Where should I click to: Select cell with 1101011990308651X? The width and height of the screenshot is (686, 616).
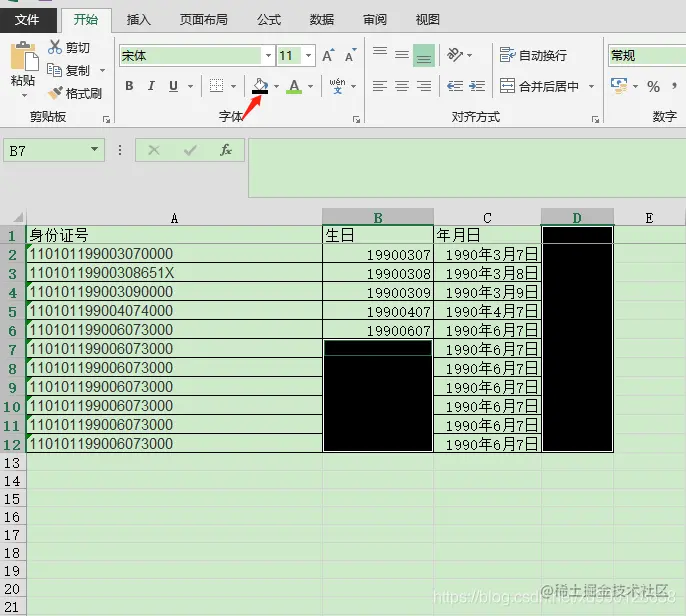(x=174, y=273)
